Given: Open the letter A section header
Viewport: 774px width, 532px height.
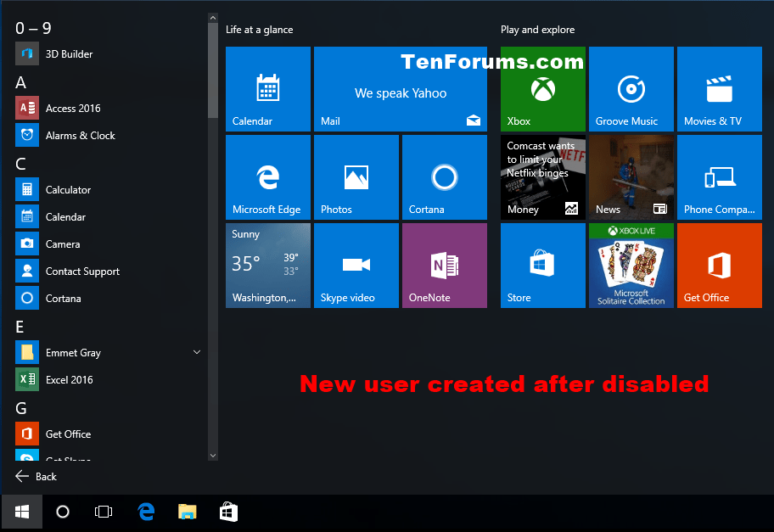Looking at the screenshot, I should pos(20,82).
